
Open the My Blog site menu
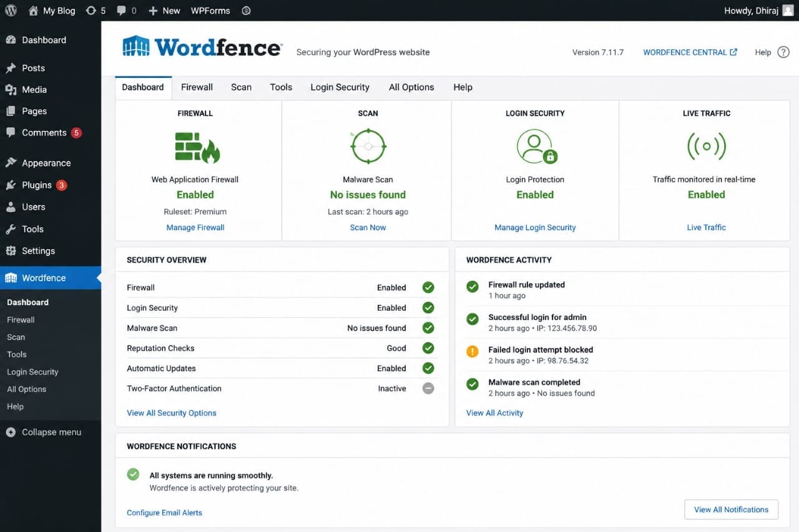pos(52,11)
